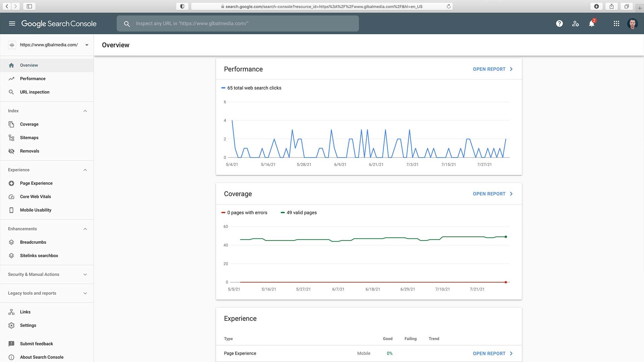Click the Settings gear icon
Image resolution: width=644 pixels, height=362 pixels.
tap(11, 325)
